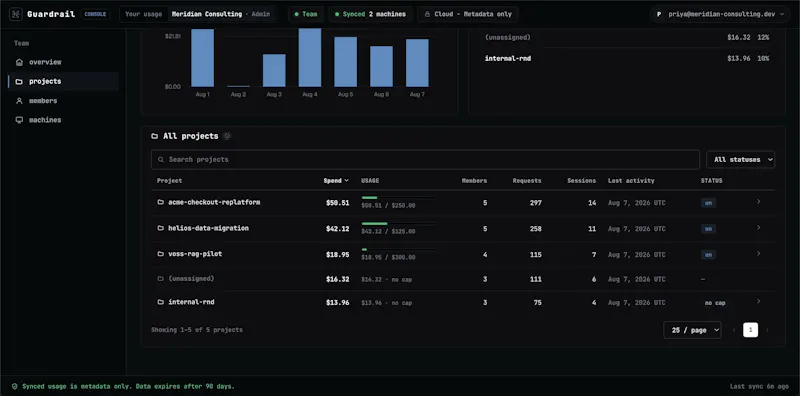Open the 25 / page size dropdown
Image resolution: width=800 pixels, height=396 pixels.
692,330
